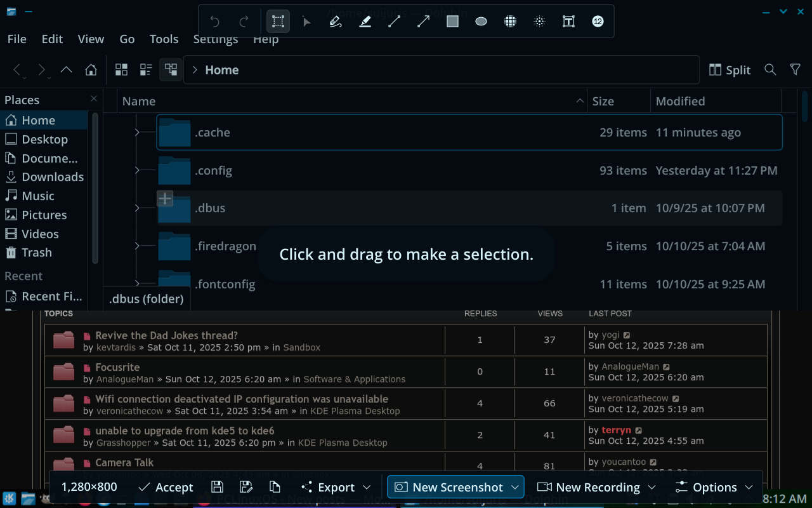Select the Number stamp tool

click(x=598, y=22)
